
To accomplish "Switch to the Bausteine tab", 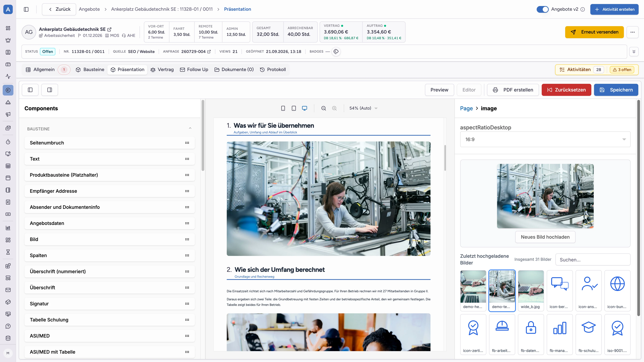I will coord(90,70).
